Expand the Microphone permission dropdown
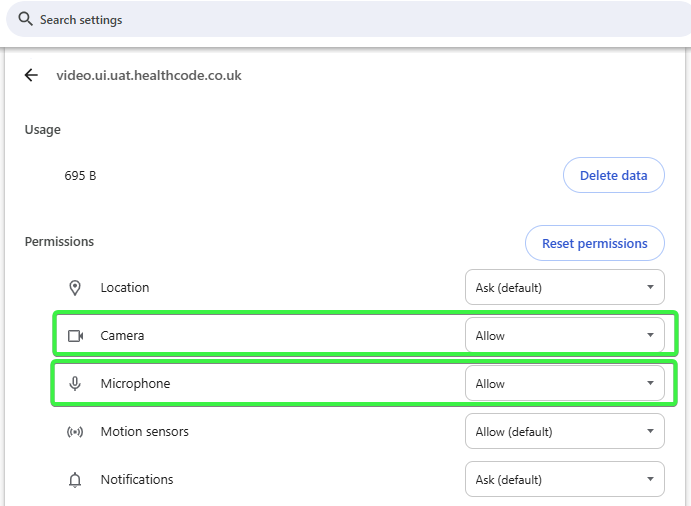Image resolution: width=691 pixels, height=506 pixels. click(564, 384)
